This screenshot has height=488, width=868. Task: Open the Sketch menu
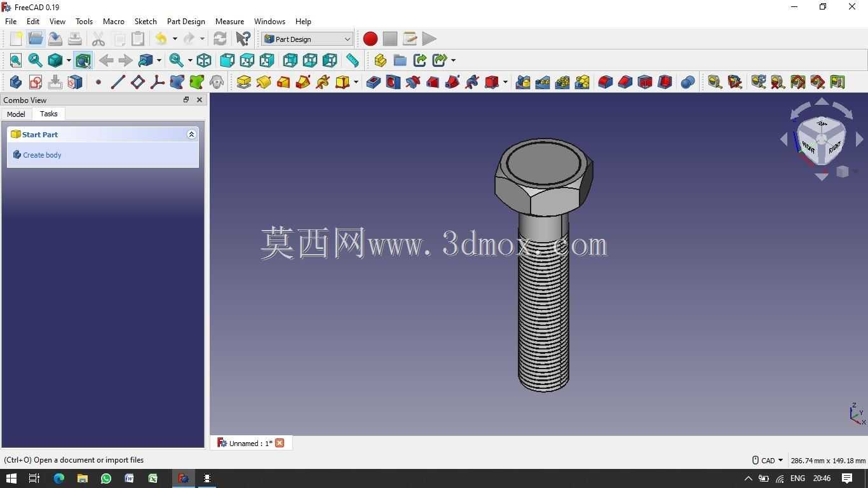pos(146,21)
